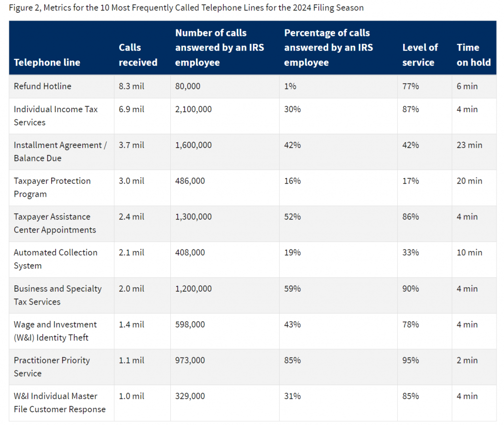Click the "Taxpayer Protection Program" row label
504x425 pixels.
(52, 187)
